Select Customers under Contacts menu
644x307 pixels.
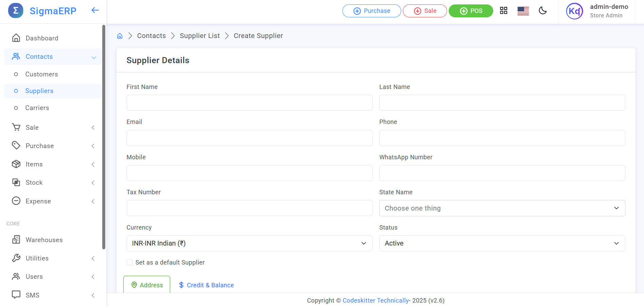pos(41,74)
